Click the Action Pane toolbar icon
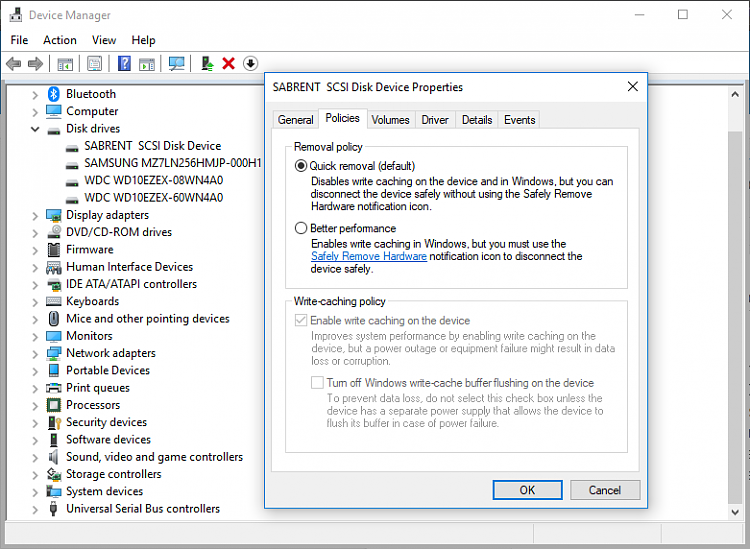This screenshot has width=750, height=549. pos(147,64)
